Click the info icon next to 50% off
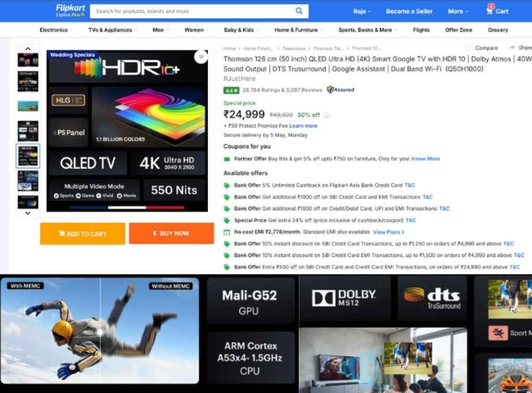Viewport: 532px width, 393px height. click(x=326, y=115)
